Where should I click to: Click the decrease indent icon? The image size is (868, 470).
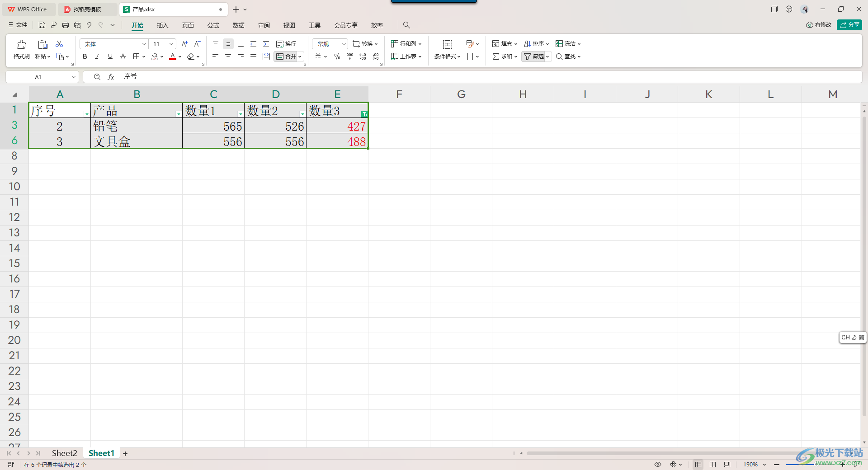coord(254,44)
